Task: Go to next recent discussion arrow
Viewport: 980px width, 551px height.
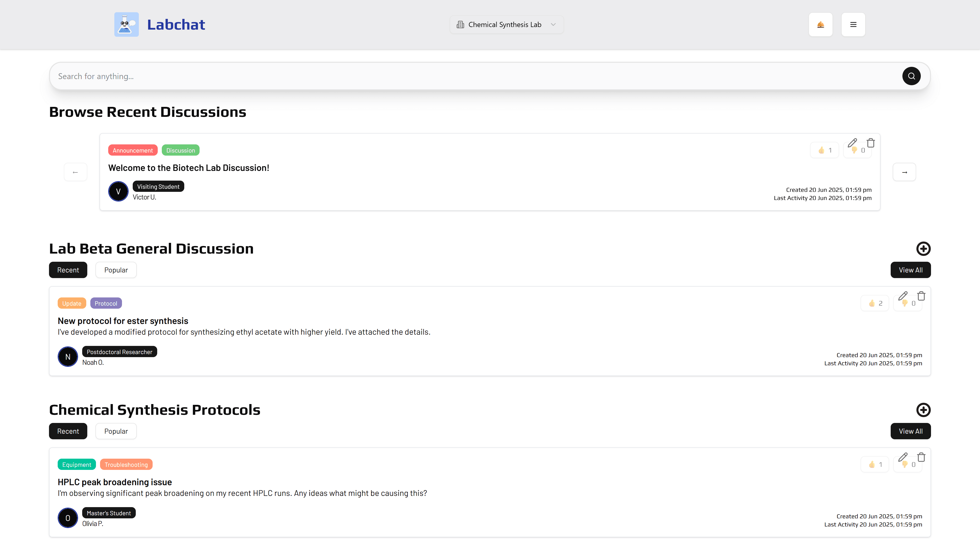Action: point(904,172)
